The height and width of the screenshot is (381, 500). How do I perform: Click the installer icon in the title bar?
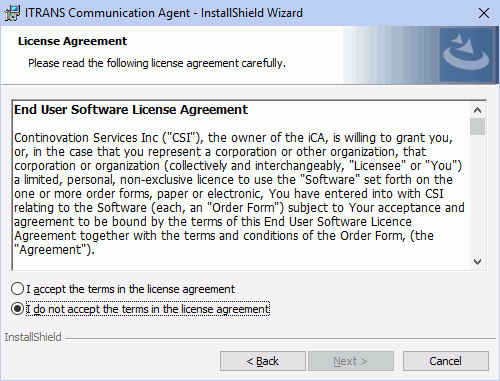pyautogui.click(x=12, y=13)
